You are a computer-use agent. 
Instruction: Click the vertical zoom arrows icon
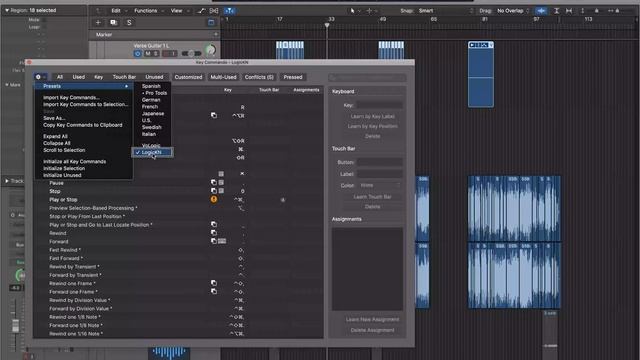click(x=582, y=11)
